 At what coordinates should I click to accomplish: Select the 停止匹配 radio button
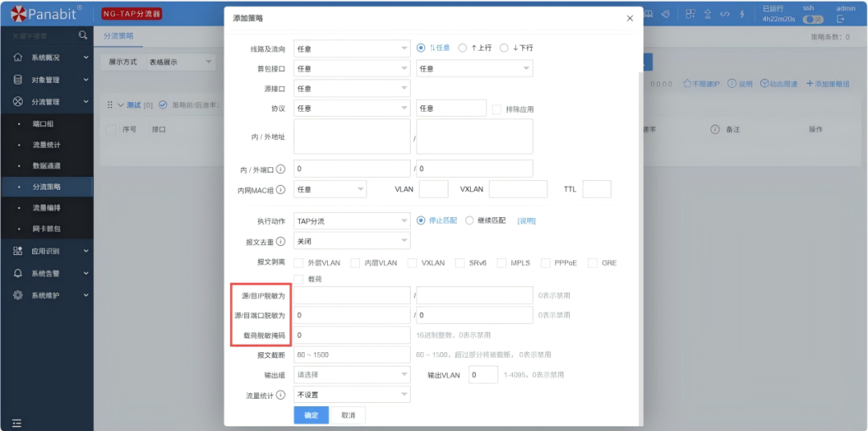click(x=421, y=220)
